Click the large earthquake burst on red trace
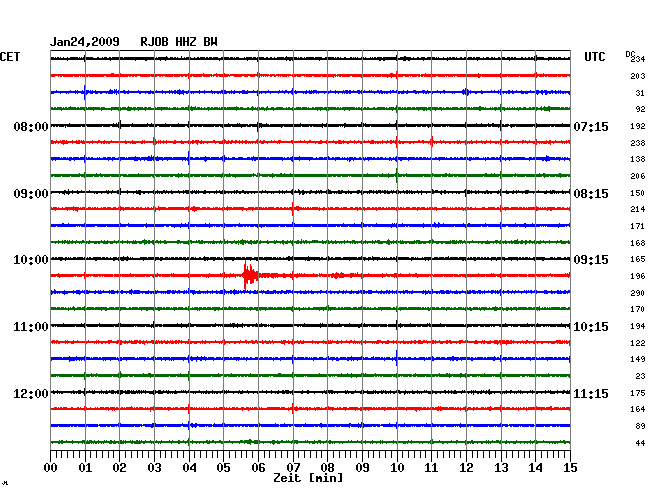This screenshot has height=494, width=650. 250,275
